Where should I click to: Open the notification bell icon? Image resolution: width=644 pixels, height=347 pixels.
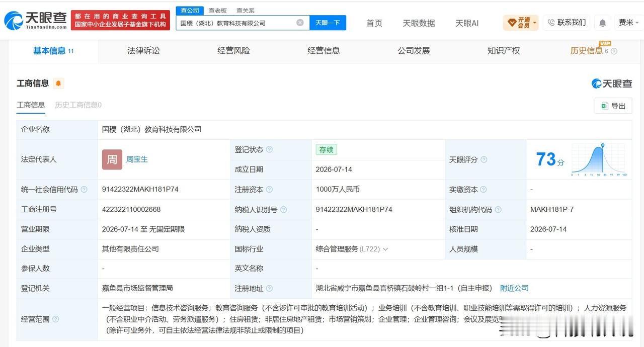tap(602, 23)
